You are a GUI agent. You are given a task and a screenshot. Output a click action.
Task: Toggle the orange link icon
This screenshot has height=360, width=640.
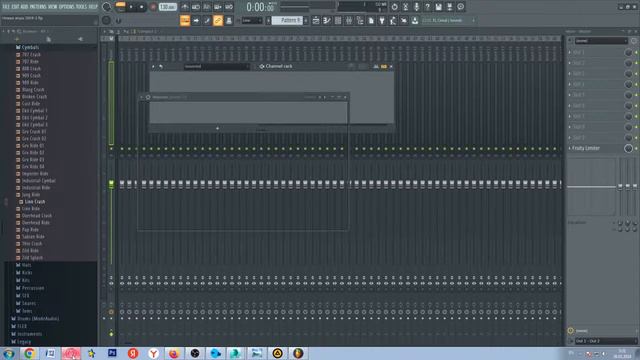pyautogui.click(x=218, y=20)
